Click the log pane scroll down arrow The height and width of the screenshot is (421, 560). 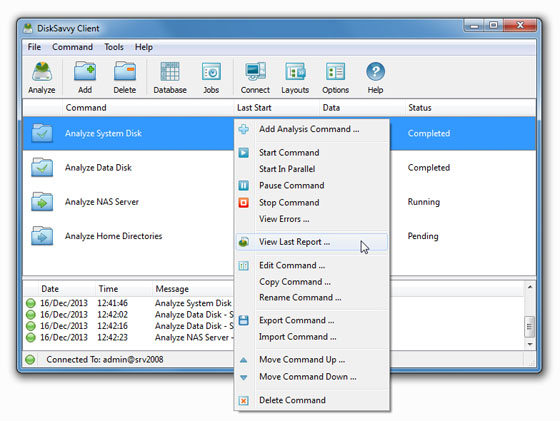coord(530,344)
